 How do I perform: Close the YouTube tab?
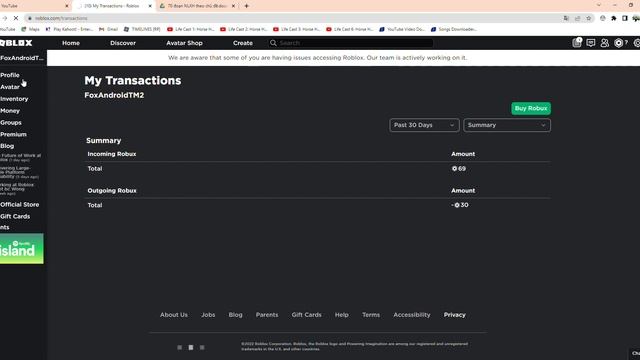click(67, 6)
